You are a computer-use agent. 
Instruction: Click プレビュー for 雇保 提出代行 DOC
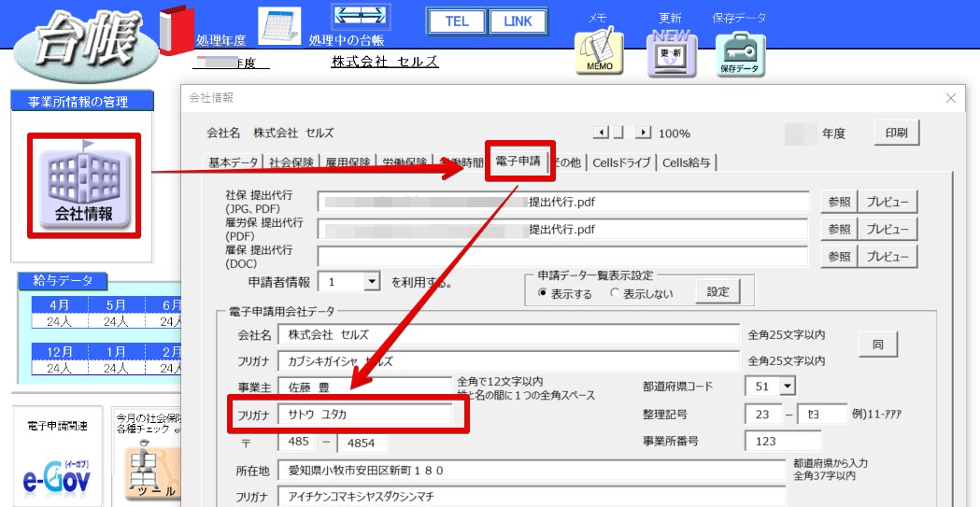click(888, 257)
